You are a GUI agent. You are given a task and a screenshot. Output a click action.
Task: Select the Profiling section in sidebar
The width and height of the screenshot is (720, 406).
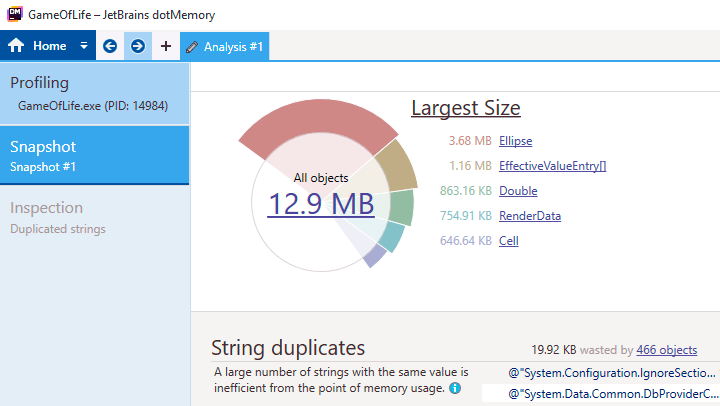click(x=94, y=93)
